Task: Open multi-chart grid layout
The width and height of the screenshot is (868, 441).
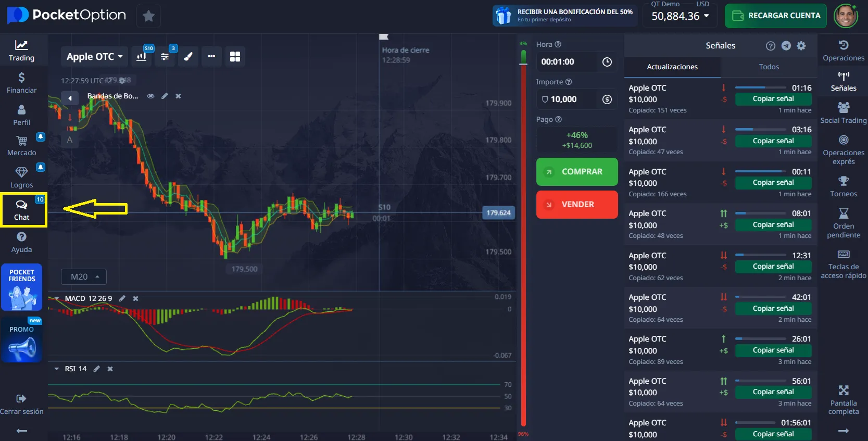Action: (x=235, y=56)
